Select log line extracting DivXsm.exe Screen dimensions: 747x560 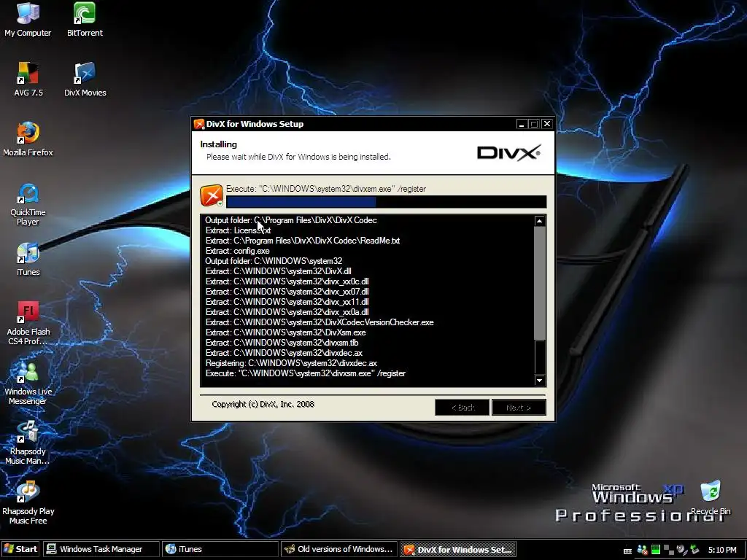pyautogui.click(x=285, y=332)
